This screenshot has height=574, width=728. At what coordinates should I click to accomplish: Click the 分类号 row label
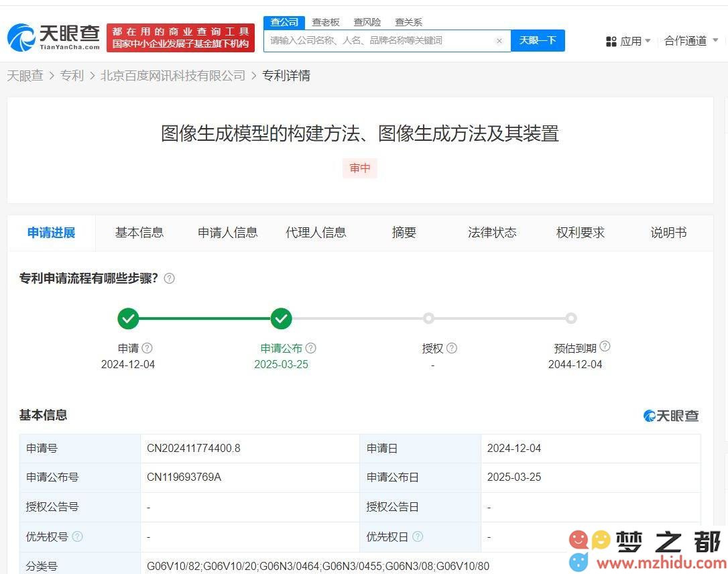42,566
